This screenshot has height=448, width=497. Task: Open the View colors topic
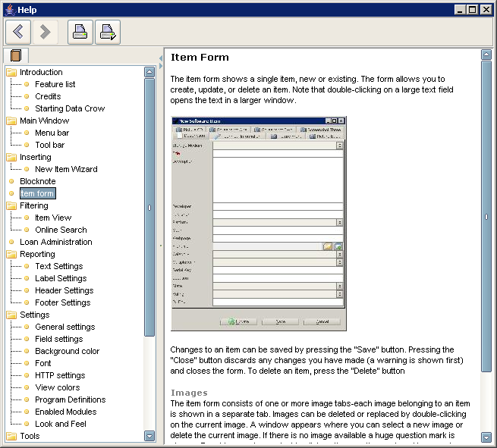click(58, 387)
